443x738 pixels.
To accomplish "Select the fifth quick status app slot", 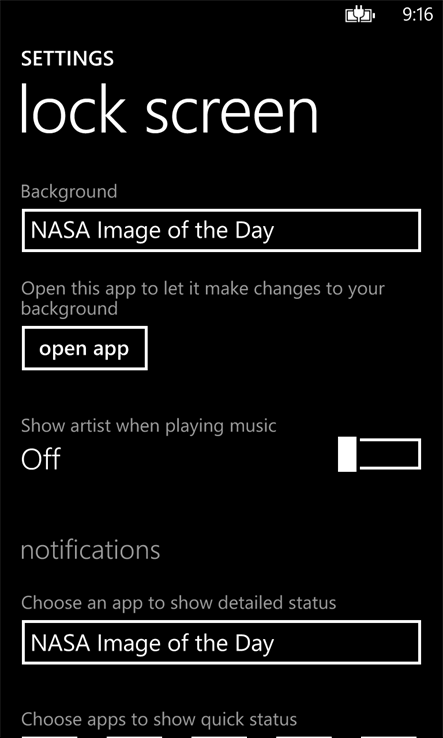I will click(388, 736).
